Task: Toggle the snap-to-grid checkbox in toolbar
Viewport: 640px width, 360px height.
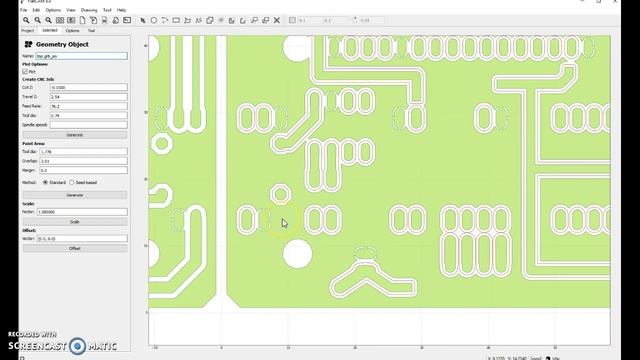Action: tap(292, 20)
